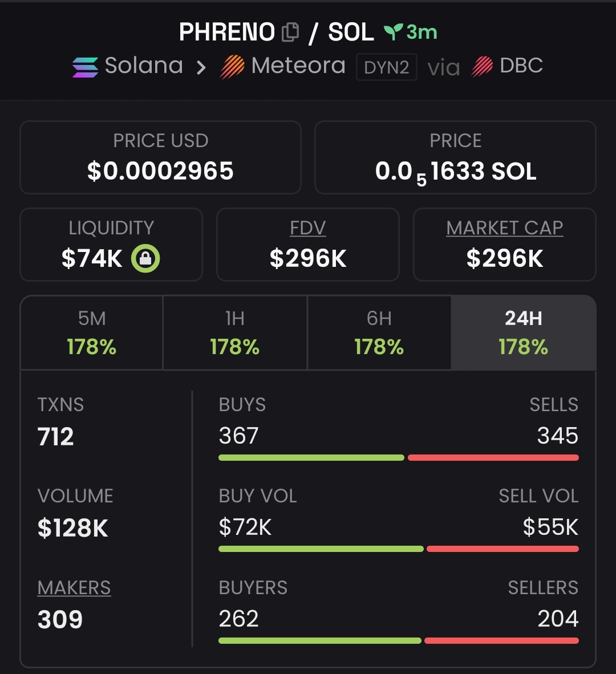Click the Solana chain logo
This screenshot has height=674, width=616.
pyautogui.click(x=85, y=67)
